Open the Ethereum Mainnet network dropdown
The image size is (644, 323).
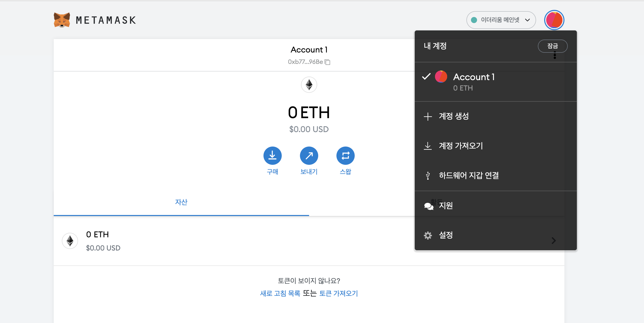[501, 20]
